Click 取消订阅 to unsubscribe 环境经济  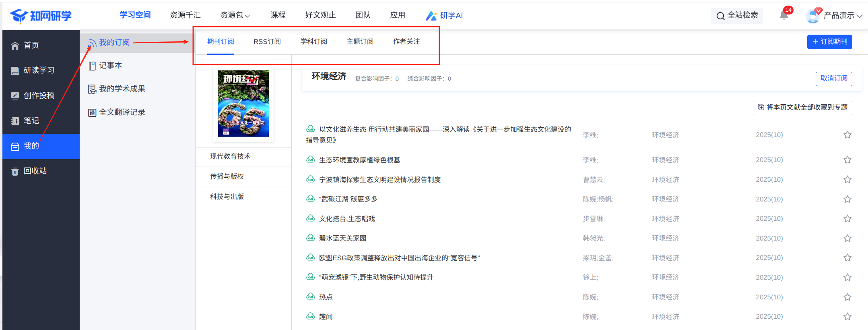[833, 79]
